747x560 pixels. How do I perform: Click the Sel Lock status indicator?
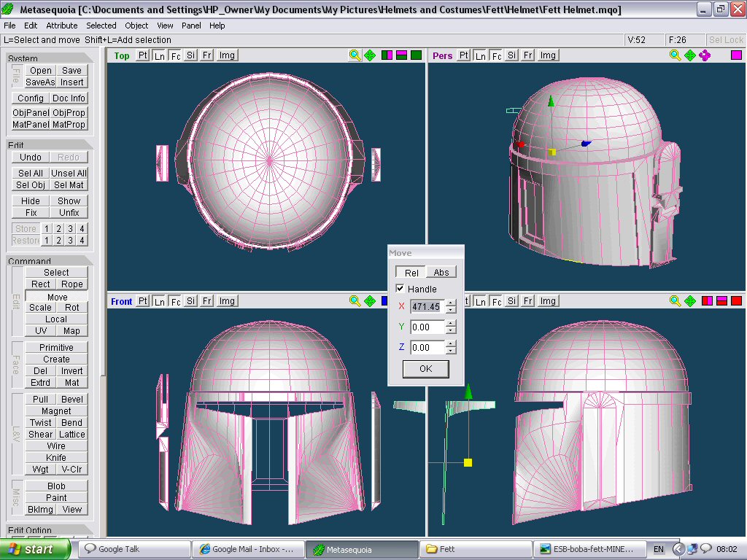[726, 40]
